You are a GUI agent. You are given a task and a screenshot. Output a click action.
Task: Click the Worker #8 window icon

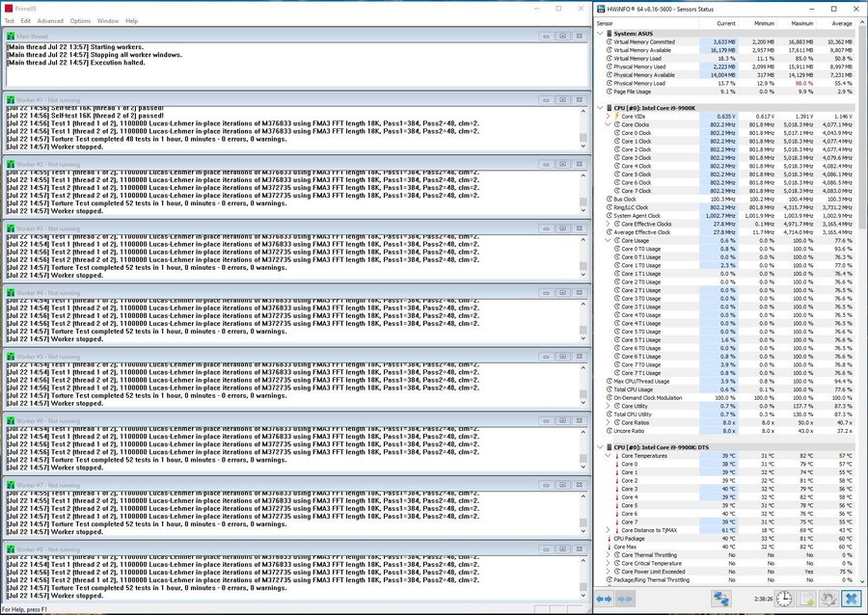[x=11, y=549]
